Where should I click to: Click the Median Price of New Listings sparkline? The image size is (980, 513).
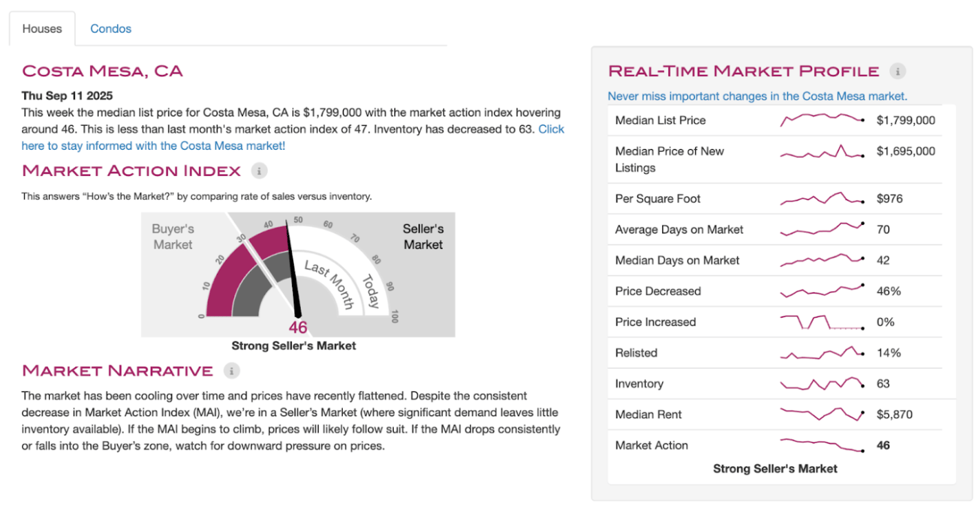pos(822,153)
